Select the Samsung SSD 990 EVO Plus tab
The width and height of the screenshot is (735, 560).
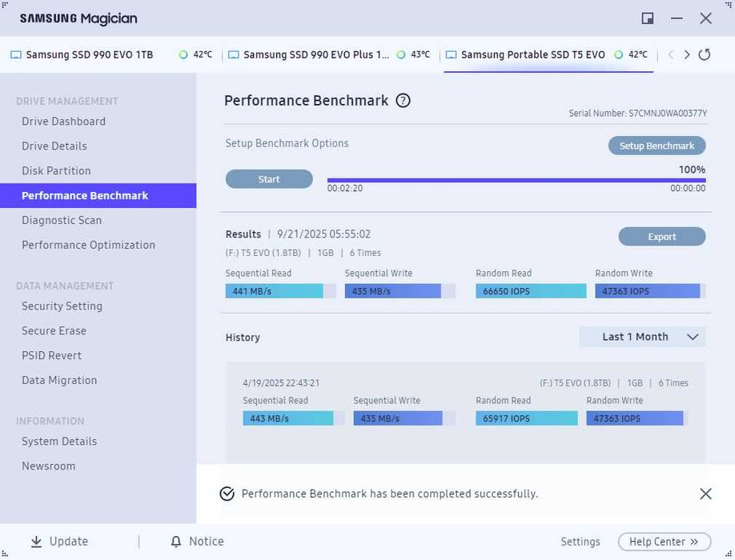point(330,54)
